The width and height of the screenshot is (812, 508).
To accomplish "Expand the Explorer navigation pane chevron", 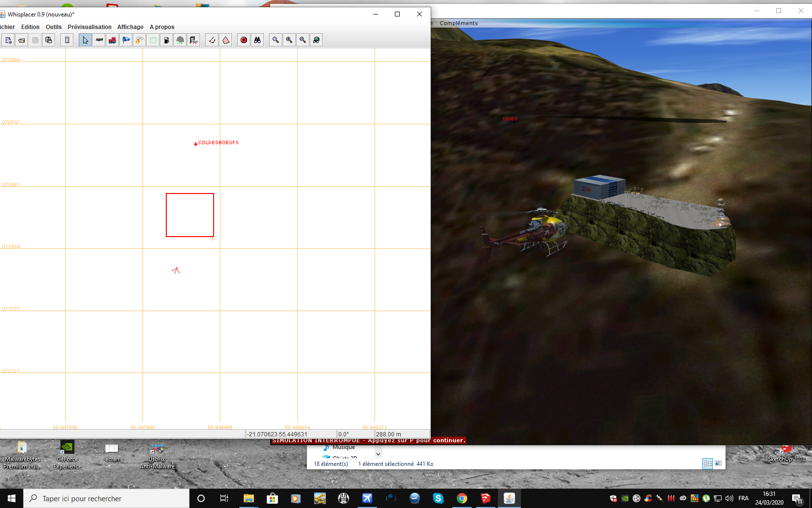I will pyautogui.click(x=378, y=454).
